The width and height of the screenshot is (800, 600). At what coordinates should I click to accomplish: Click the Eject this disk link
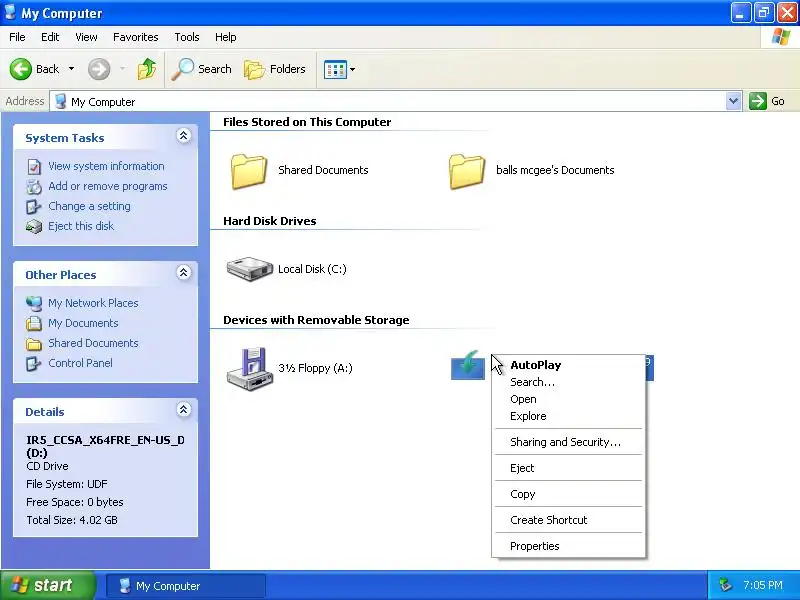[81, 226]
